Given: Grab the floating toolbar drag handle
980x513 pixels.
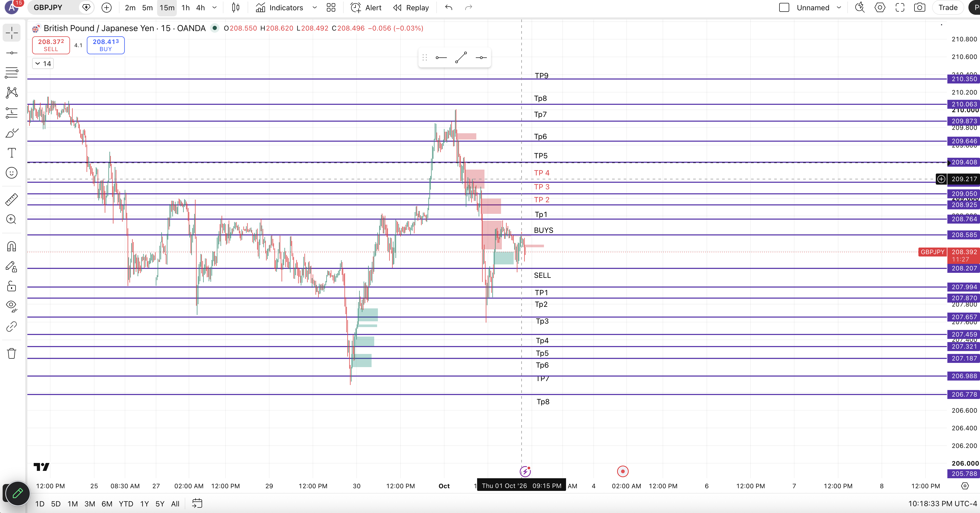Looking at the screenshot, I should coord(425,58).
